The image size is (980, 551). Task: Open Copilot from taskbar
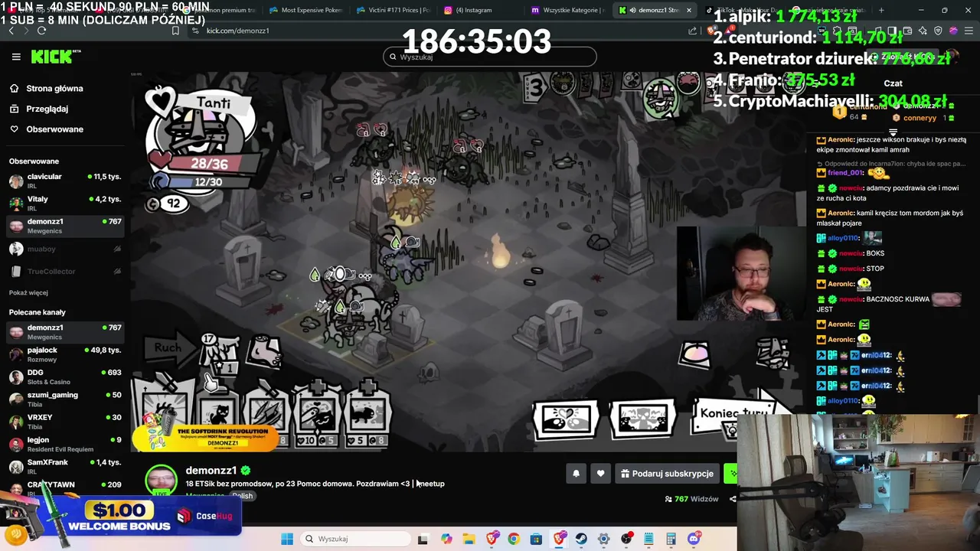point(446,539)
